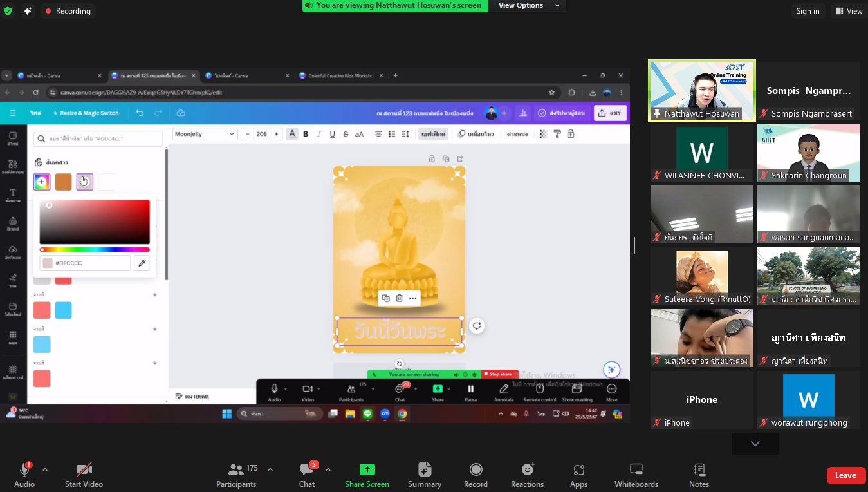Duplicate element via floating toolbar copy icon
Image resolution: width=868 pixels, height=492 pixels.
(x=385, y=298)
